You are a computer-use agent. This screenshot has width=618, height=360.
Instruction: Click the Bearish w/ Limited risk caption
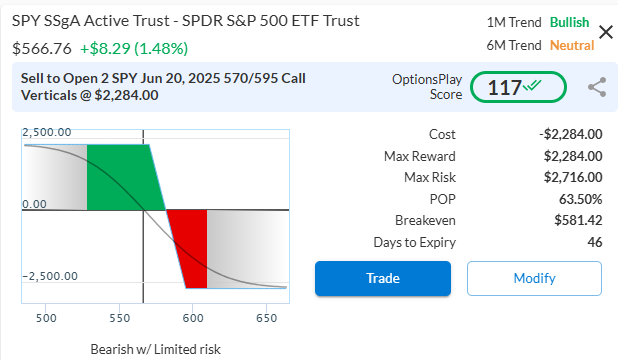pyautogui.click(x=155, y=349)
